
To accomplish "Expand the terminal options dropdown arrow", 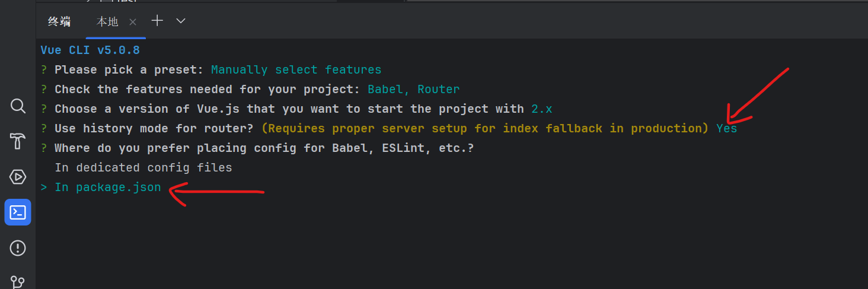I will (x=181, y=21).
